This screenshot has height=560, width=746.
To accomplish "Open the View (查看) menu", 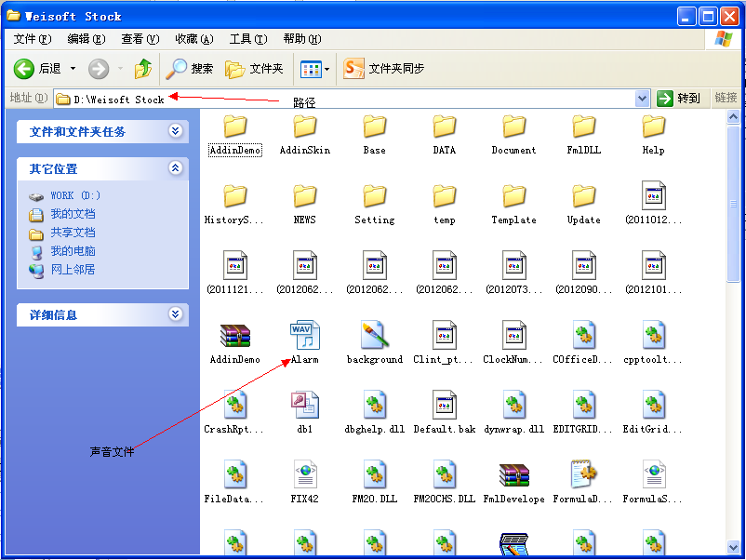I will [x=140, y=39].
